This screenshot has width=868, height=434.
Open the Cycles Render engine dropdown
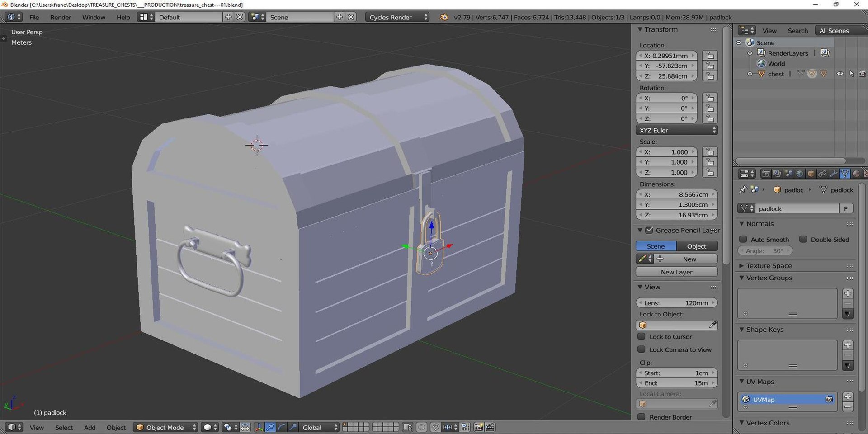coord(397,17)
